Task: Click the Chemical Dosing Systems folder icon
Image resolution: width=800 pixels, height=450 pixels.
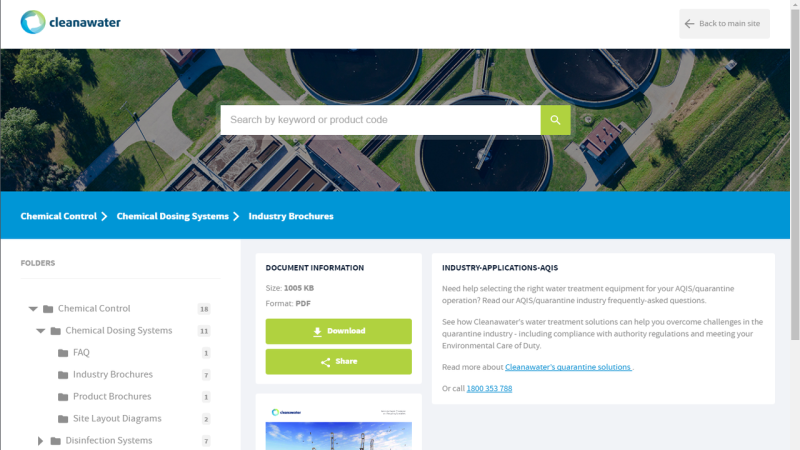Action: pyautogui.click(x=56, y=331)
